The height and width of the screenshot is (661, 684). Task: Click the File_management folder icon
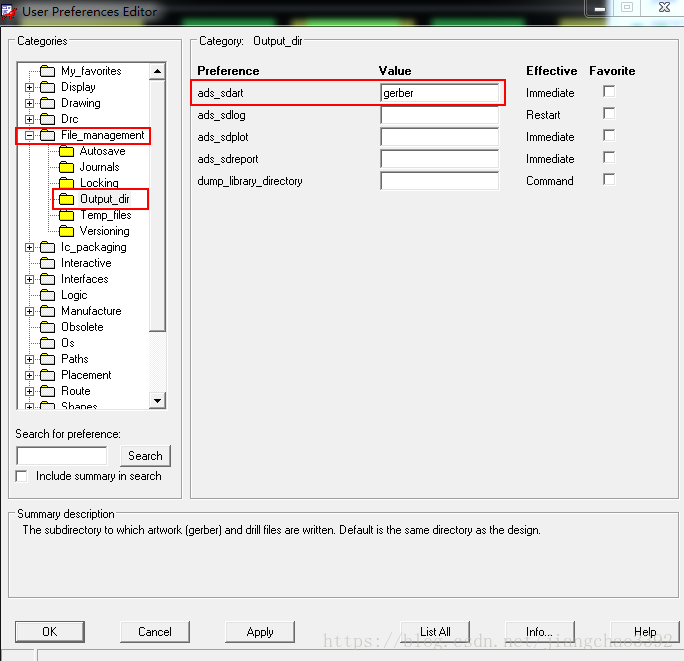click(48, 135)
